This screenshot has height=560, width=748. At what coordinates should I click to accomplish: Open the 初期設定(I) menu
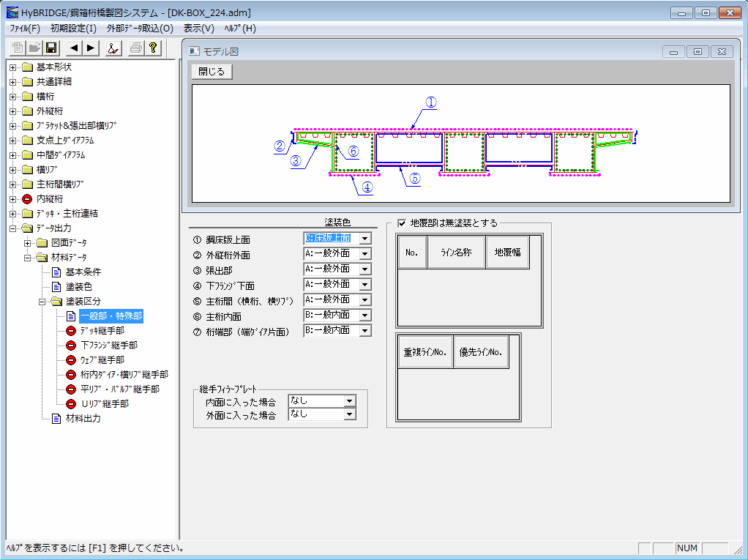click(x=73, y=29)
